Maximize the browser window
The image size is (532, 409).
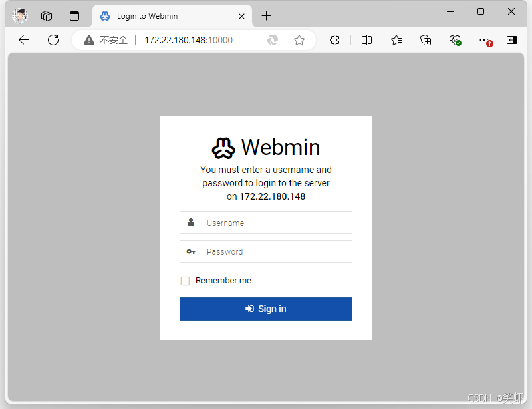481,11
